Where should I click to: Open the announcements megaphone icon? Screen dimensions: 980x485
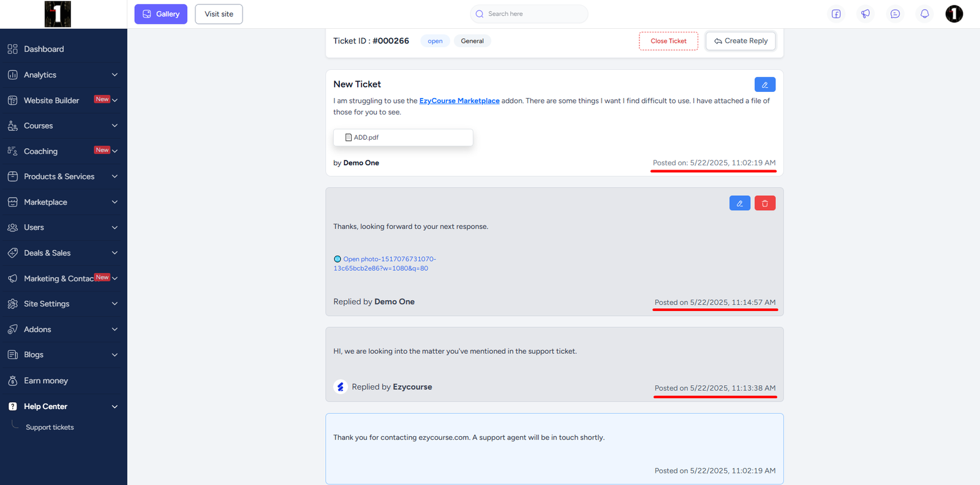coord(865,14)
